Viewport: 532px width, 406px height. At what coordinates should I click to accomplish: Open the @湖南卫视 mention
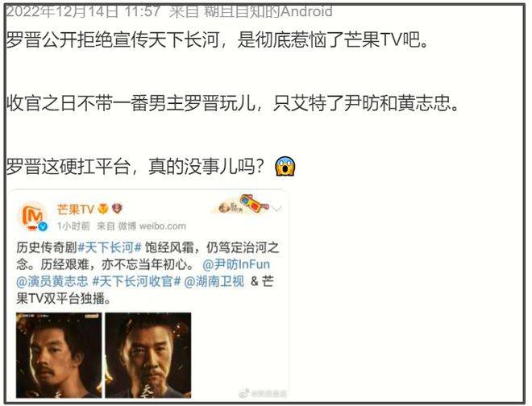coord(214,281)
